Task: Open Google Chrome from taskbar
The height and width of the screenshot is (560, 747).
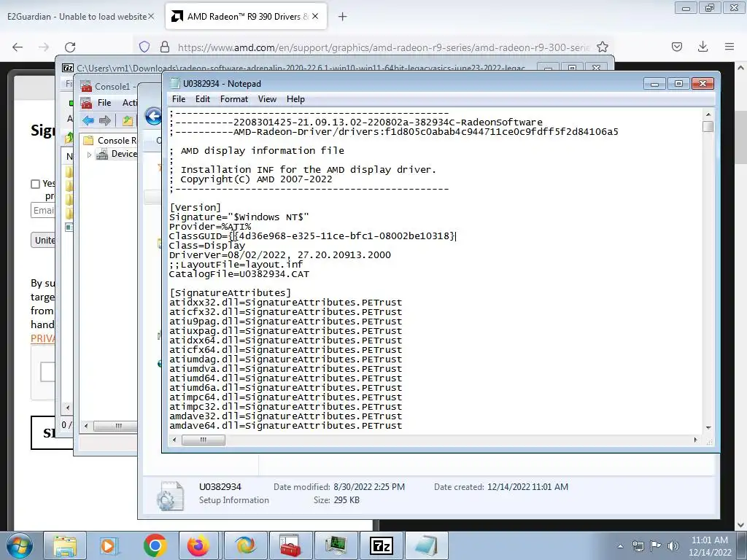Action: click(x=155, y=545)
